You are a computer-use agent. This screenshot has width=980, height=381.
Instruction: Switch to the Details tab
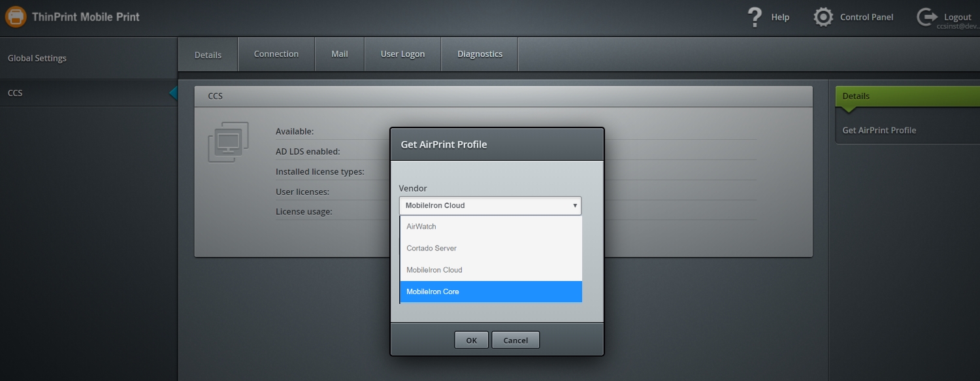[x=208, y=55]
